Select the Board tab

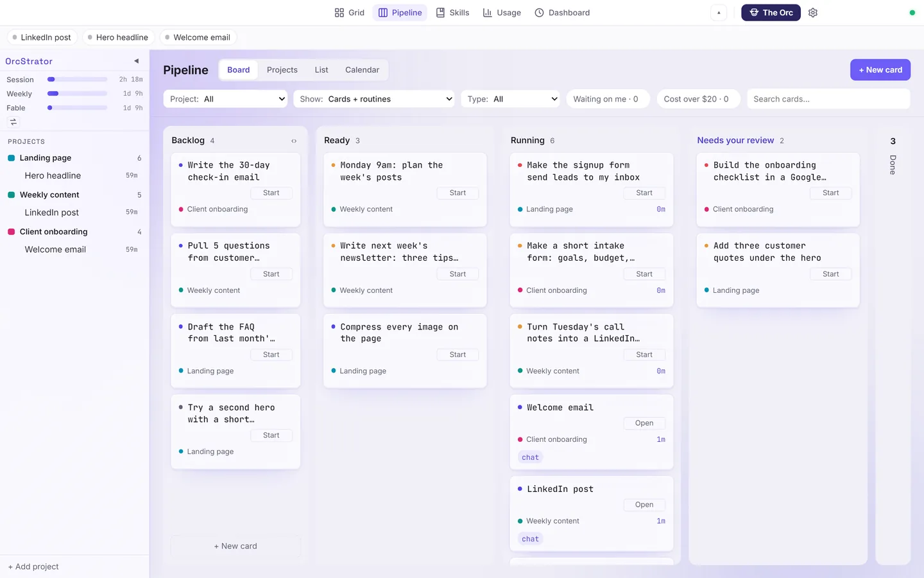pyautogui.click(x=238, y=70)
